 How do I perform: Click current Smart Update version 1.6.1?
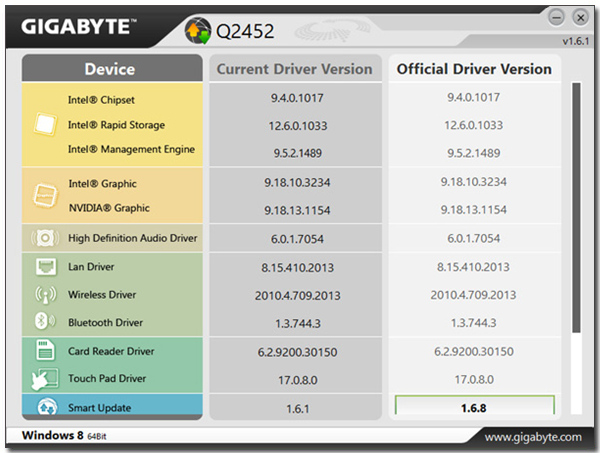coord(297,409)
